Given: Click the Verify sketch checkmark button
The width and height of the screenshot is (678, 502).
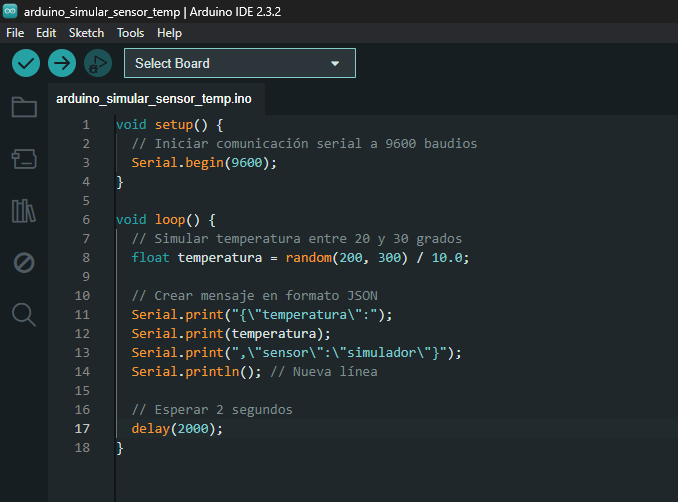Looking at the screenshot, I should [x=26, y=63].
